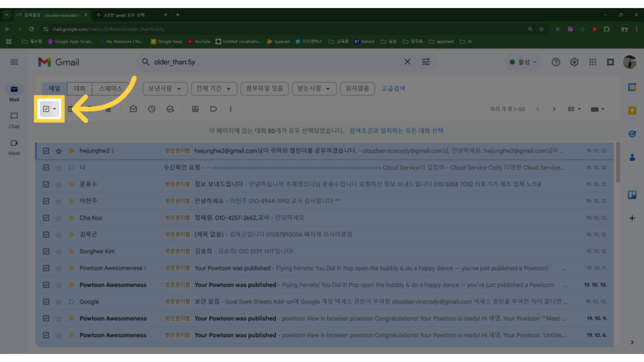Select the 대화 tab
This screenshot has height=362, width=644.
[x=80, y=89]
